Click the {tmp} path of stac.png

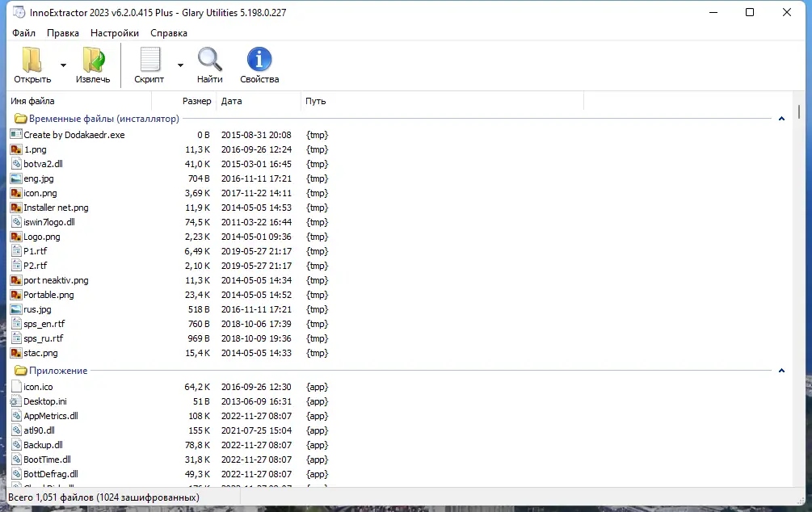(317, 353)
